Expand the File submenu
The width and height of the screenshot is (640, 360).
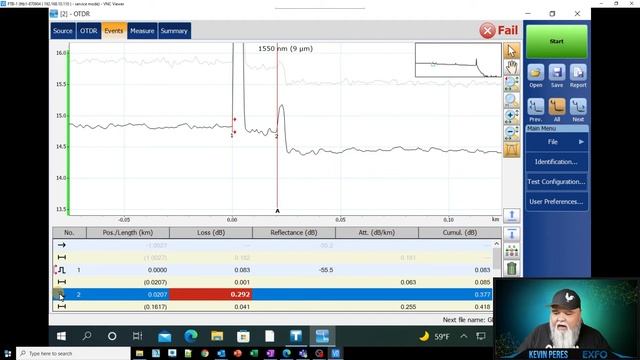click(x=557, y=142)
